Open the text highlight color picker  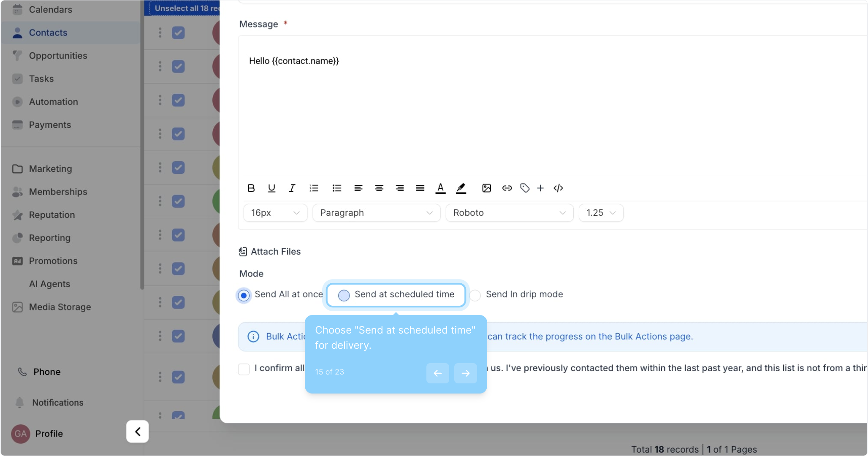point(461,188)
